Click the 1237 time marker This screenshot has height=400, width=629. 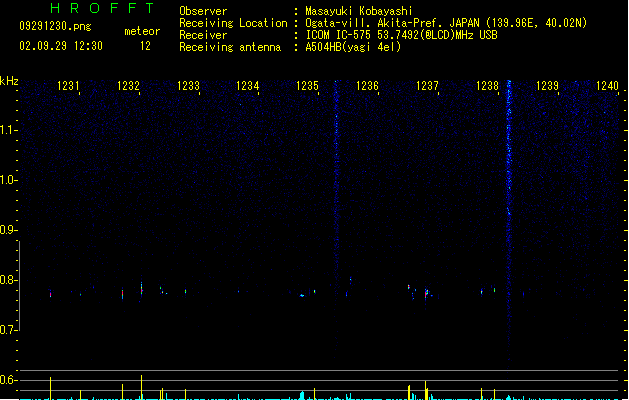point(427,85)
